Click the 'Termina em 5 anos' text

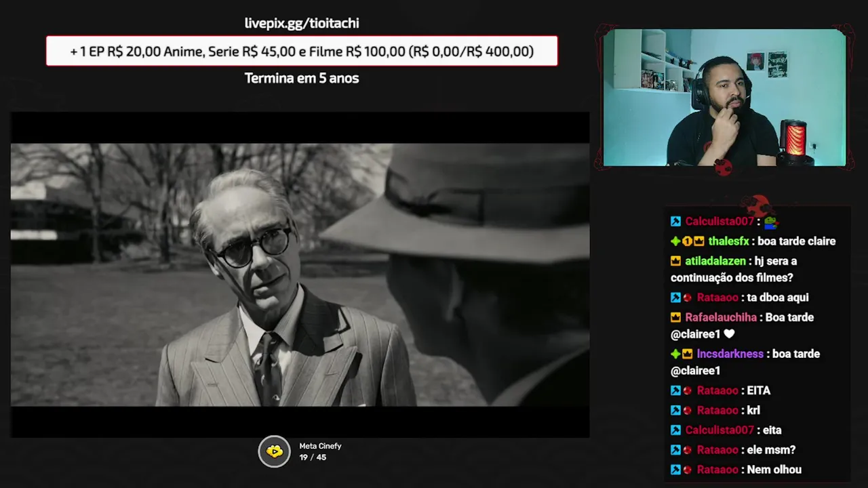pos(302,78)
